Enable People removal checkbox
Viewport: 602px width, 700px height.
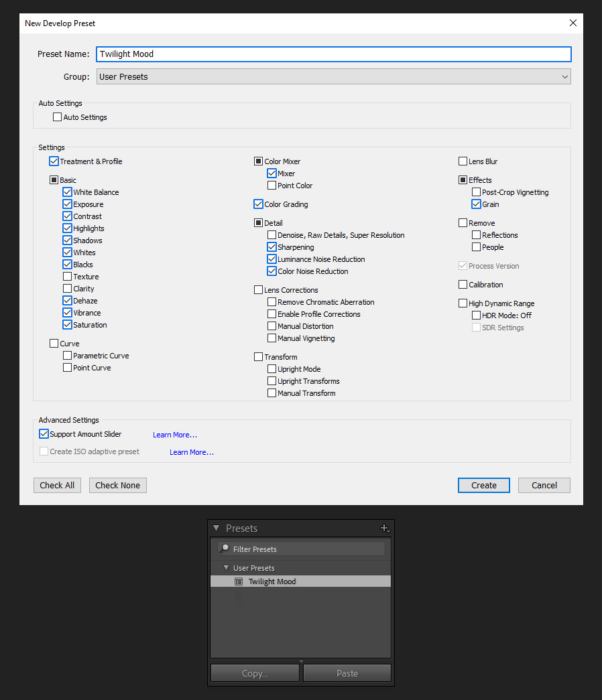pyautogui.click(x=477, y=247)
